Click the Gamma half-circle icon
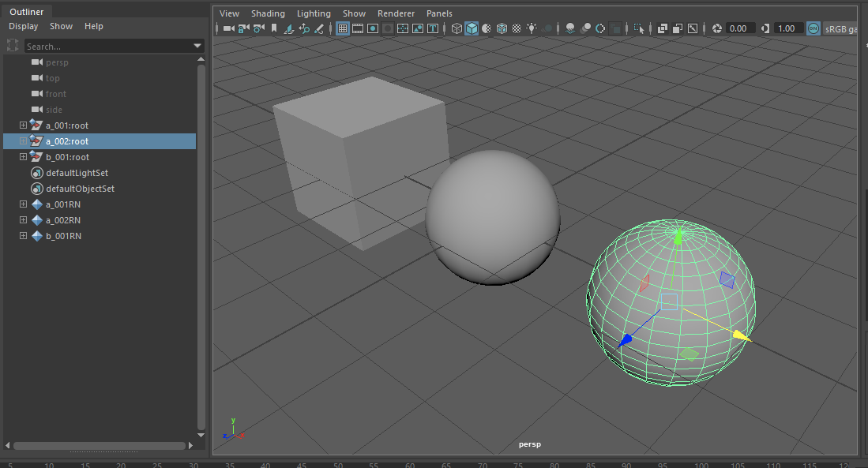The width and height of the screenshot is (868, 468). 765,28
